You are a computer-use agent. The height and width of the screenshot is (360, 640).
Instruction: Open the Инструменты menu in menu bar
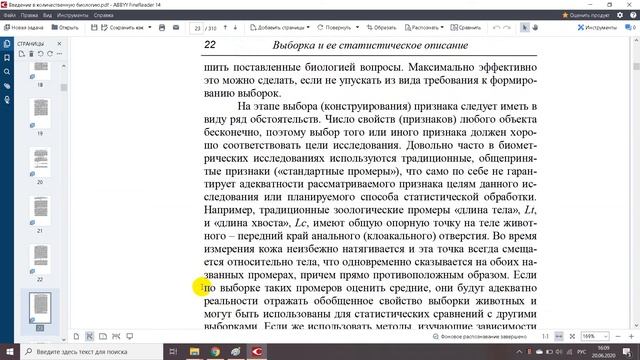tap(73, 15)
